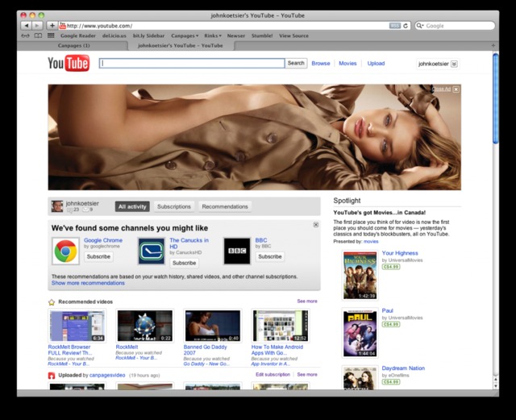Click the scrollbar down arrow

coord(496,386)
